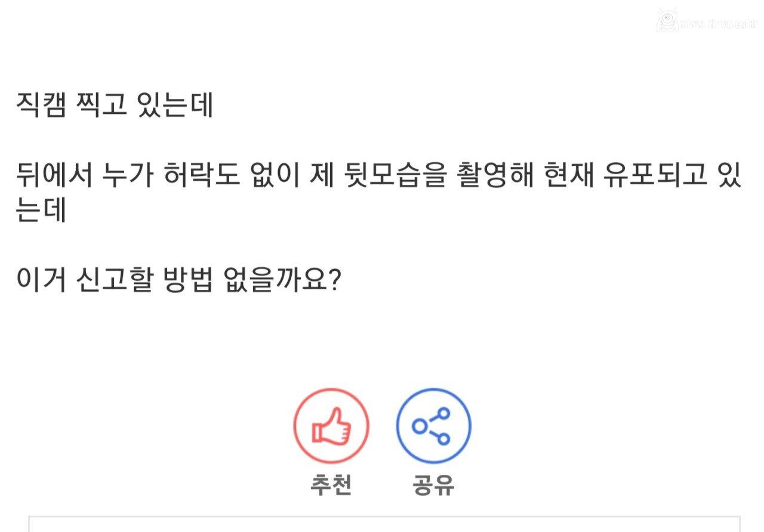Click the empty bordered box below the buttons
The image size is (764, 532).
pos(384,524)
